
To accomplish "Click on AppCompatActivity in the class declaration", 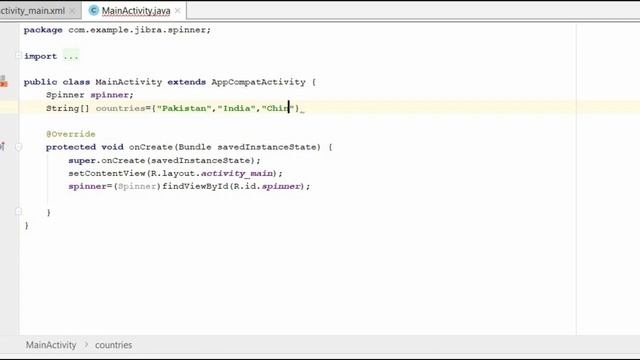I will (258, 82).
